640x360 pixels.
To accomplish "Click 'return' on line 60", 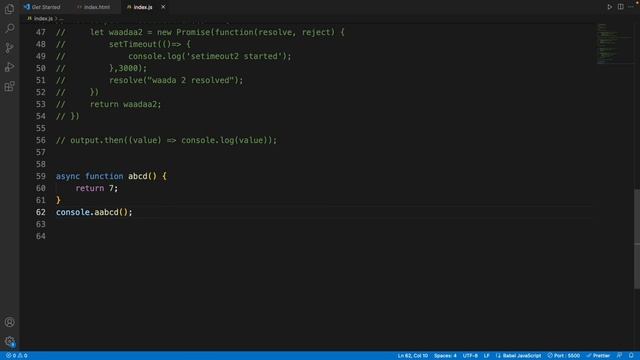I will (x=90, y=188).
